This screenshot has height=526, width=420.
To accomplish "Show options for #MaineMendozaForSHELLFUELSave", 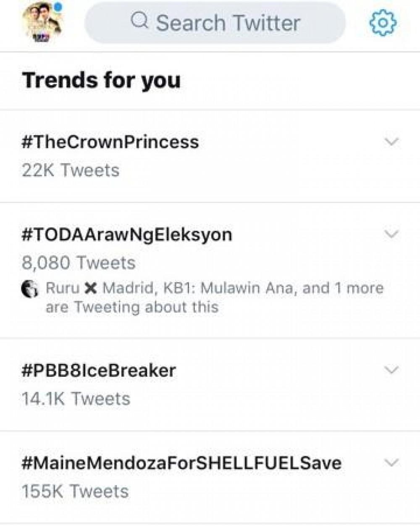I will (391, 463).
